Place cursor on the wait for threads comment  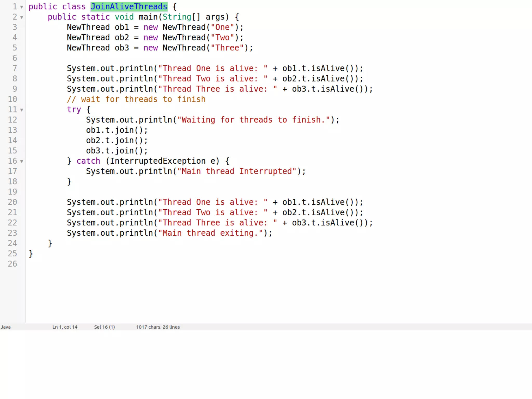coord(136,99)
